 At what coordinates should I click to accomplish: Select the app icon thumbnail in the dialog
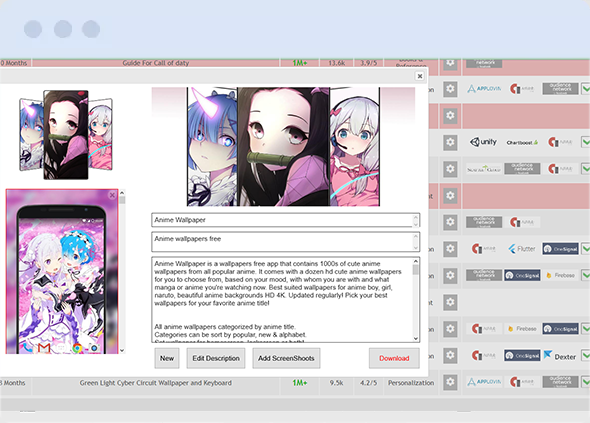66,134
